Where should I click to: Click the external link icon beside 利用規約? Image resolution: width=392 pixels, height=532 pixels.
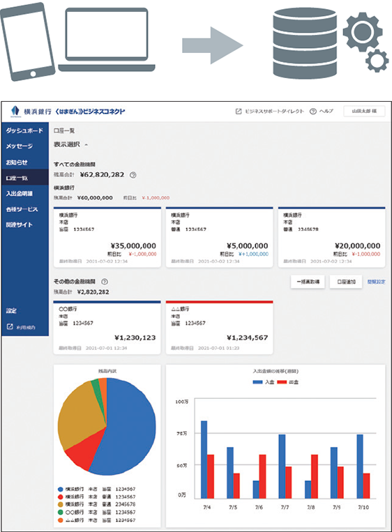coord(10,326)
